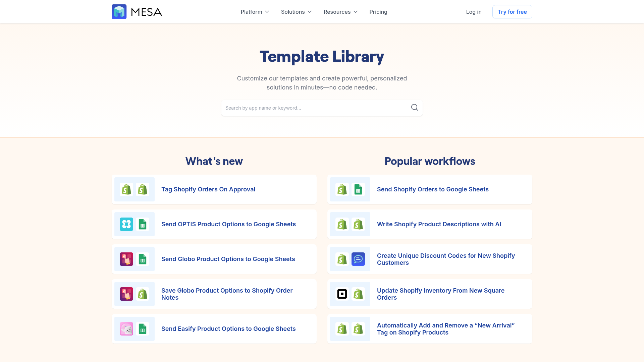Open Send OPTIS Product Options to Google Sheets
Viewport: 644px width, 362px height.
pos(214,224)
